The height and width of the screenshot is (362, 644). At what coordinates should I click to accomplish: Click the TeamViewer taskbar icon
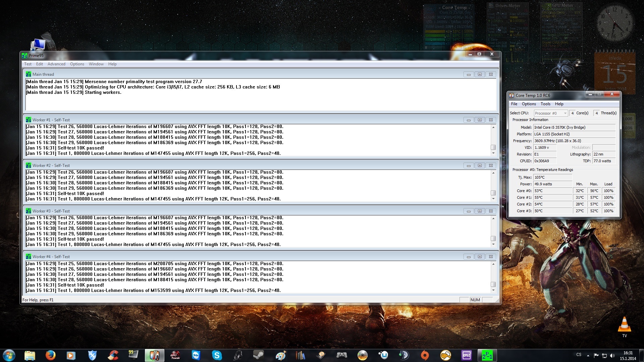coord(196,355)
